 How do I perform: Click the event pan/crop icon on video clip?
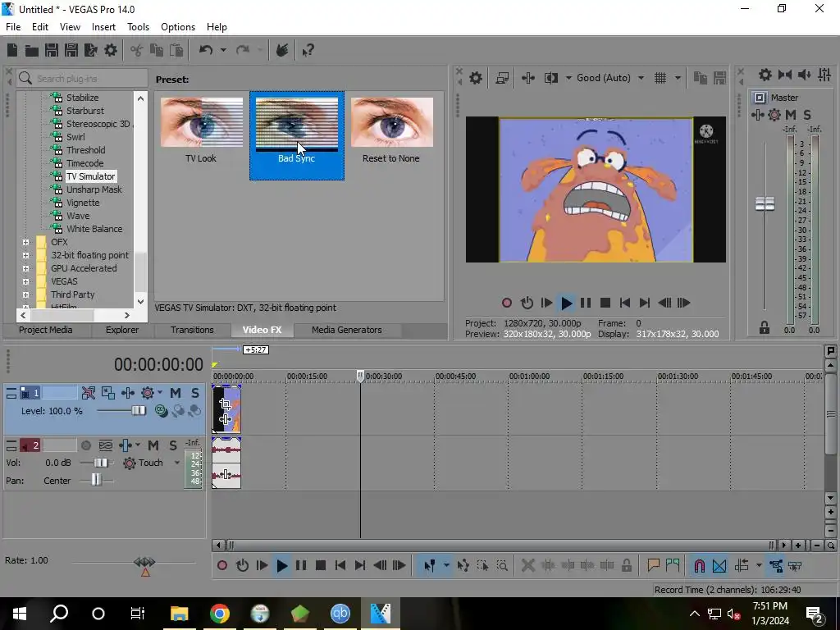(226, 404)
